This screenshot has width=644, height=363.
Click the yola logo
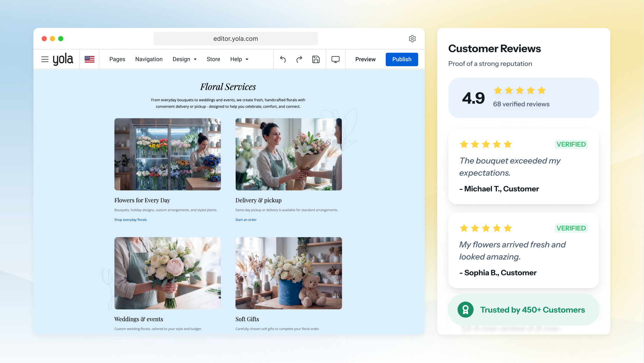[x=63, y=59]
